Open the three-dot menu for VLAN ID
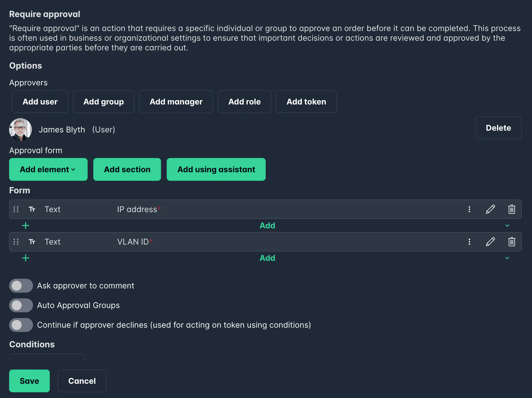 tap(469, 242)
